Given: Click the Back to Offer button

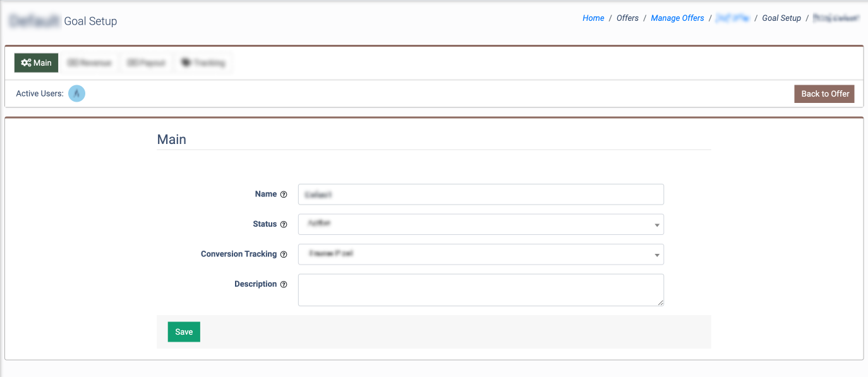Looking at the screenshot, I should pos(824,94).
